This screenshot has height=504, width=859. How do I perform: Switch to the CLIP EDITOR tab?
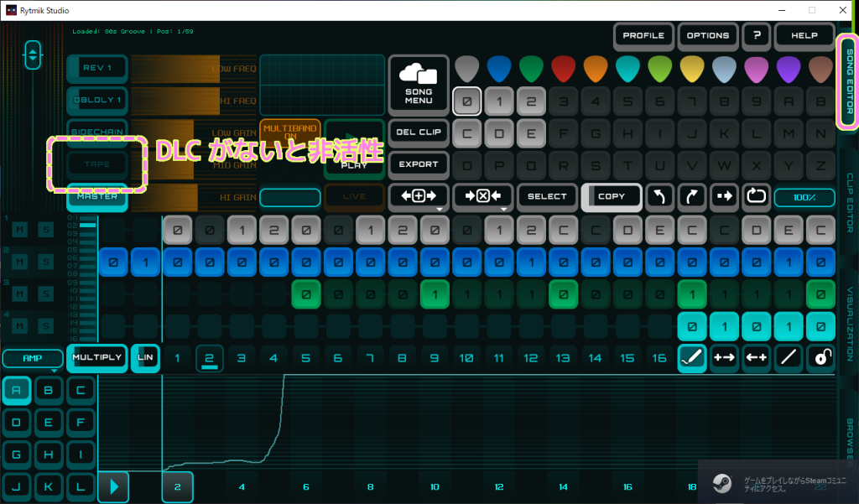850,203
